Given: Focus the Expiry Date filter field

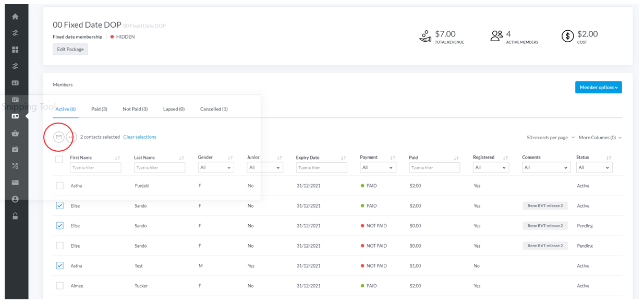Looking at the screenshot, I should [x=322, y=167].
